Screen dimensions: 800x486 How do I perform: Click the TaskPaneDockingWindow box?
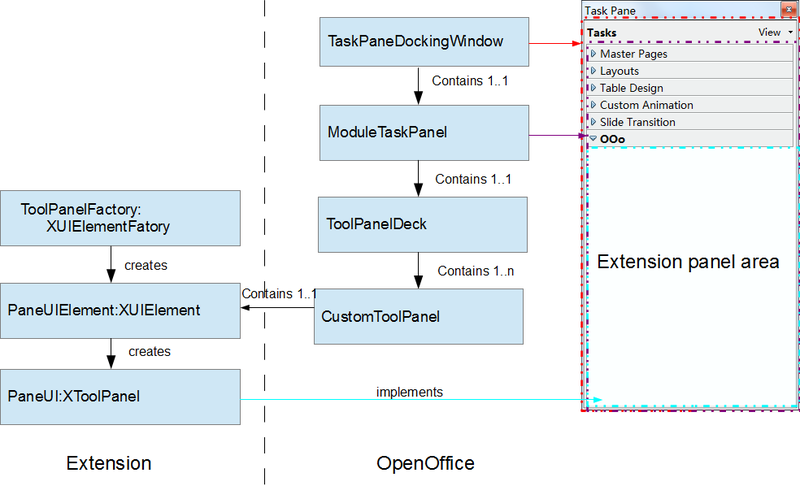tap(424, 42)
